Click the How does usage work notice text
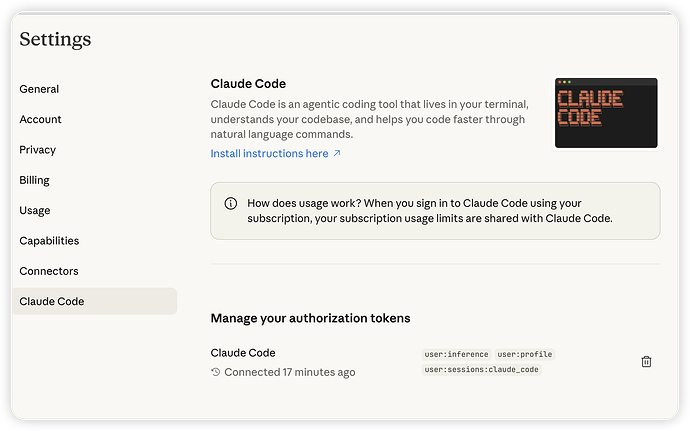Viewport: 690px width, 431px height. (429, 211)
